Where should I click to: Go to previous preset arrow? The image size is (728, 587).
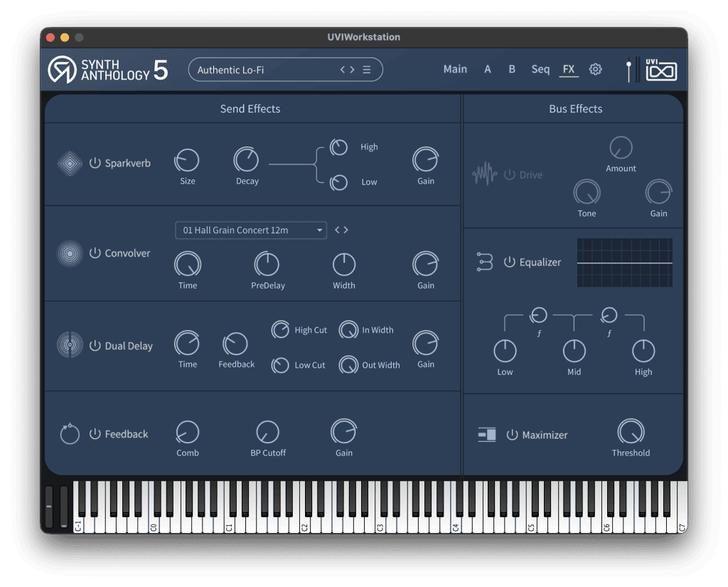[343, 70]
